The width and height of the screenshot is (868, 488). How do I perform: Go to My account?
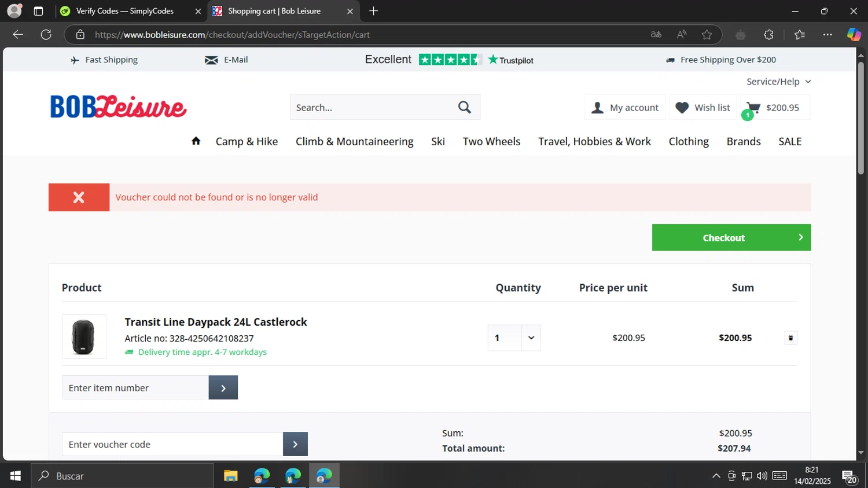(625, 108)
